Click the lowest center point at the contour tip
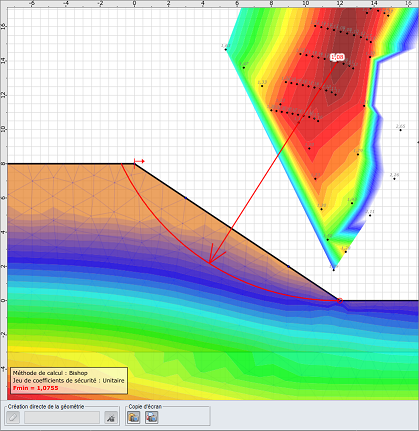Viewport: 419px width, 431px height. [x=334, y=270]
